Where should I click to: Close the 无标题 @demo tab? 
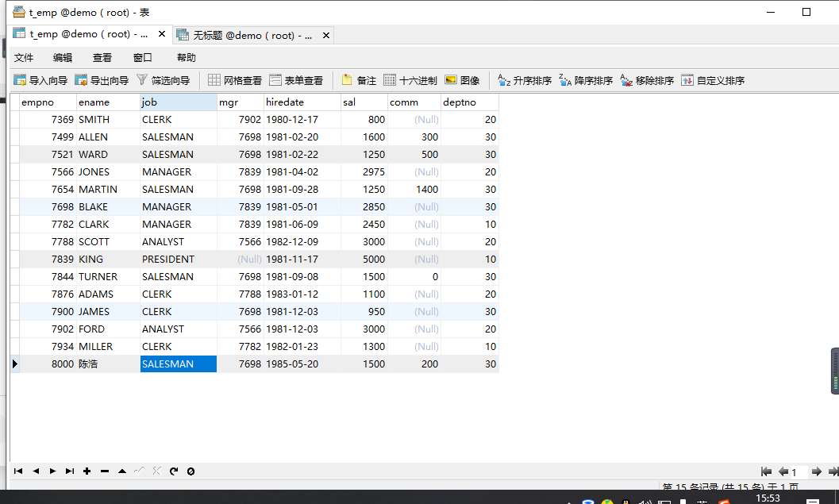coord(326,35)
